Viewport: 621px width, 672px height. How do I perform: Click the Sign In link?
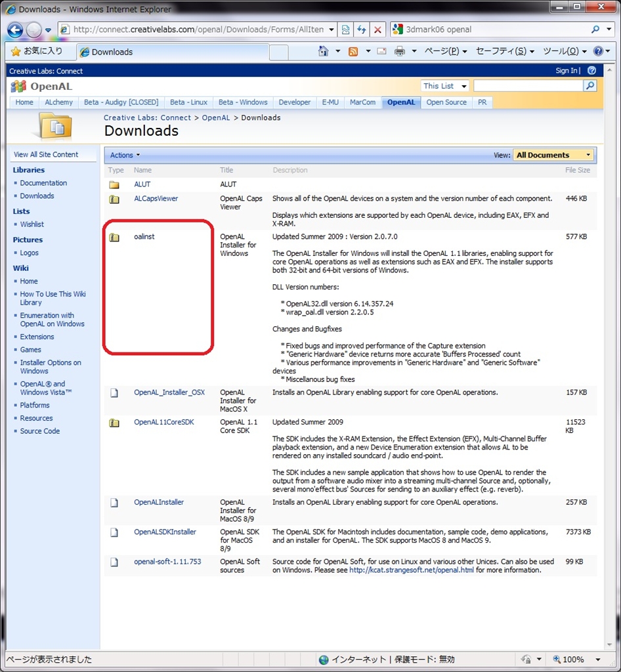pos(567,70)
